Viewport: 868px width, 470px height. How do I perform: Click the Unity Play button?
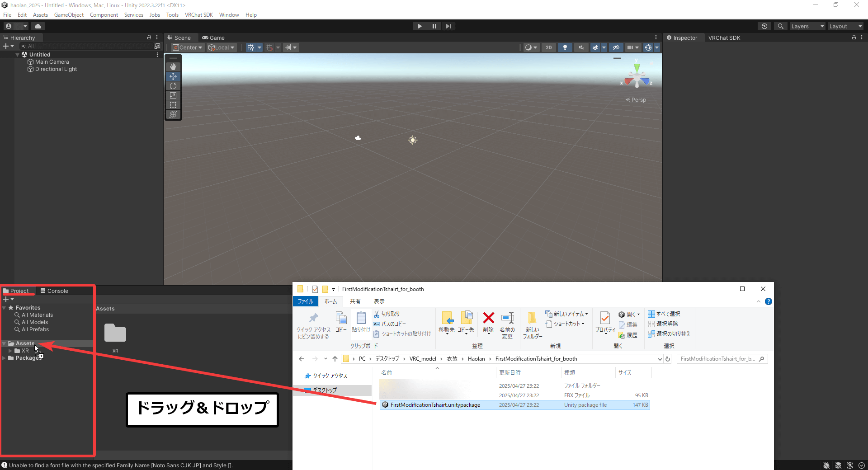point(420,26)
